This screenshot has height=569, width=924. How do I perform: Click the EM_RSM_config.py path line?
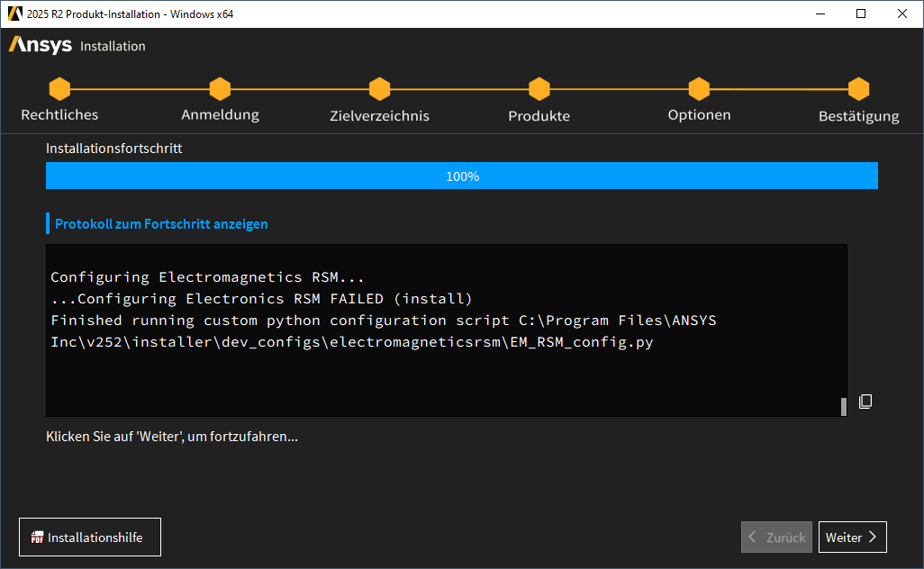[x=352, y=342]
